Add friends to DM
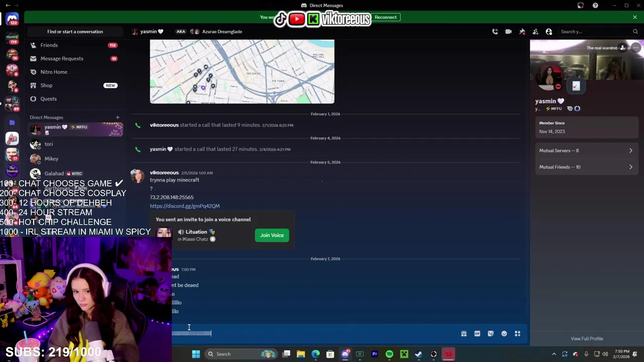This screenshot has height=362, width=644. point(535,32)
